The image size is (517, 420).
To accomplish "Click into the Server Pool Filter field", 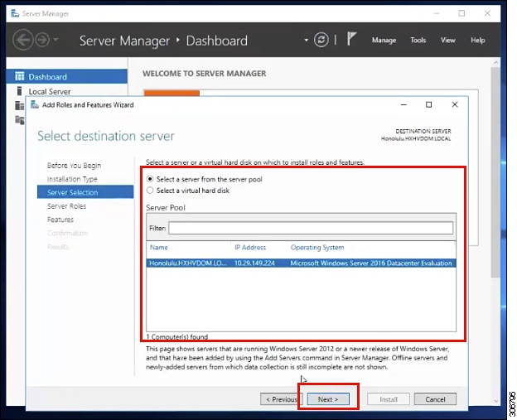I will click(311, 228).
